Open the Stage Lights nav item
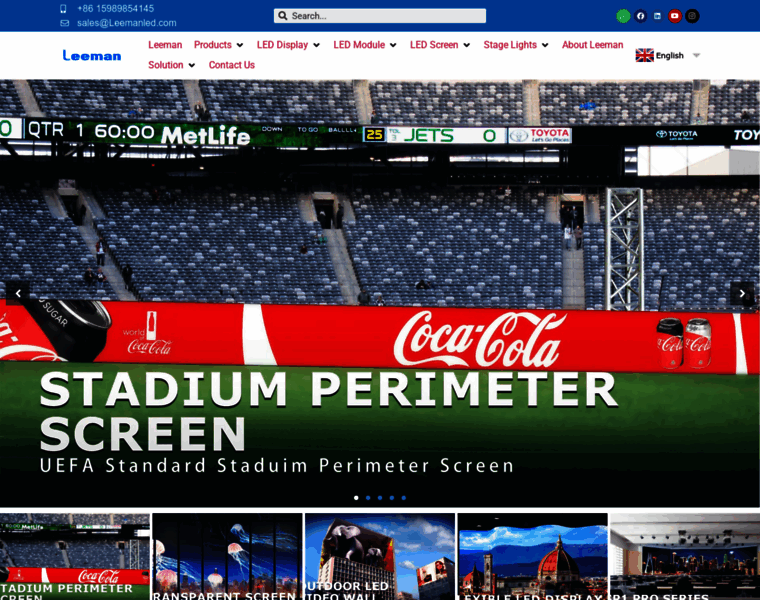760x600 pixels. [510, 45]
